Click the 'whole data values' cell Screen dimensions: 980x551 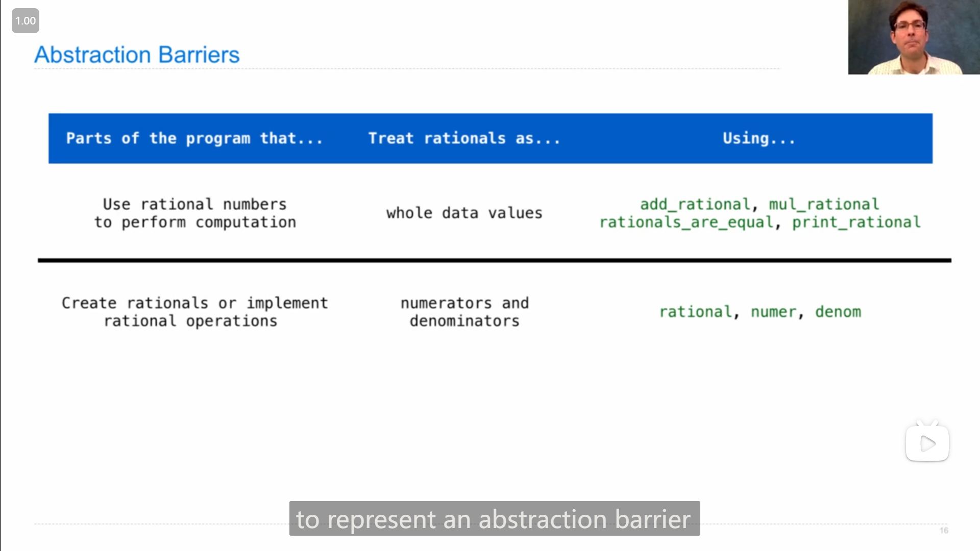(464, 213)
